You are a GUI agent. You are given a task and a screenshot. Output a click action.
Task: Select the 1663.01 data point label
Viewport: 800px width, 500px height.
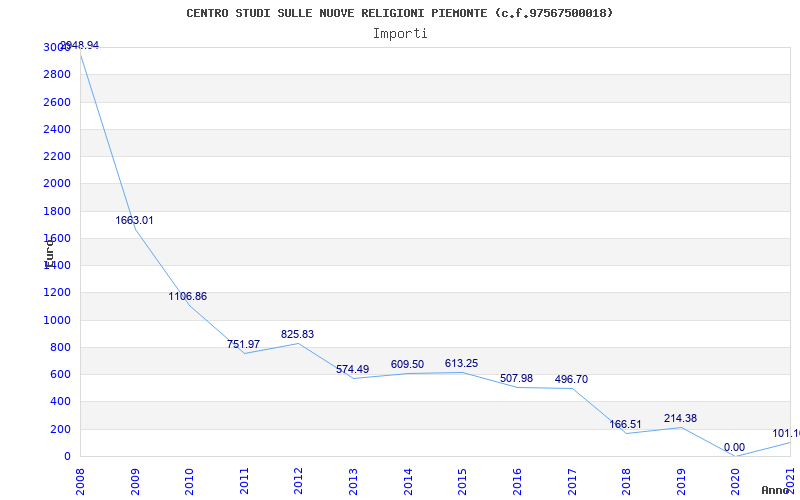[134, 220]
